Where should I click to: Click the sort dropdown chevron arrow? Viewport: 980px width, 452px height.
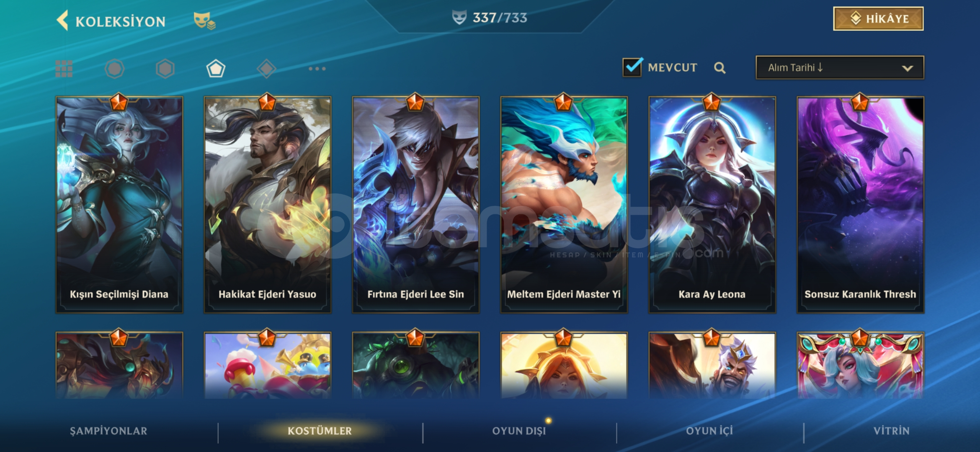(907, 68)
